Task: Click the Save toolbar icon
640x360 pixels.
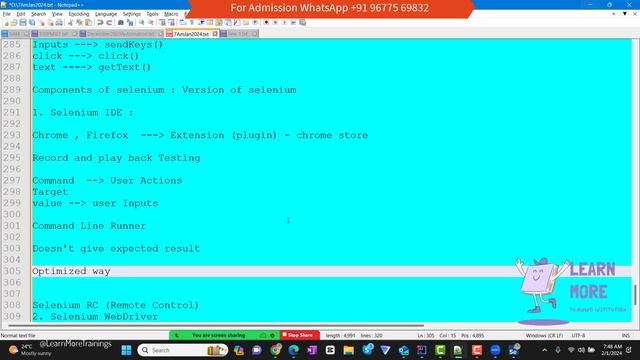Action: pyautogui.click(x=23, y=22)
